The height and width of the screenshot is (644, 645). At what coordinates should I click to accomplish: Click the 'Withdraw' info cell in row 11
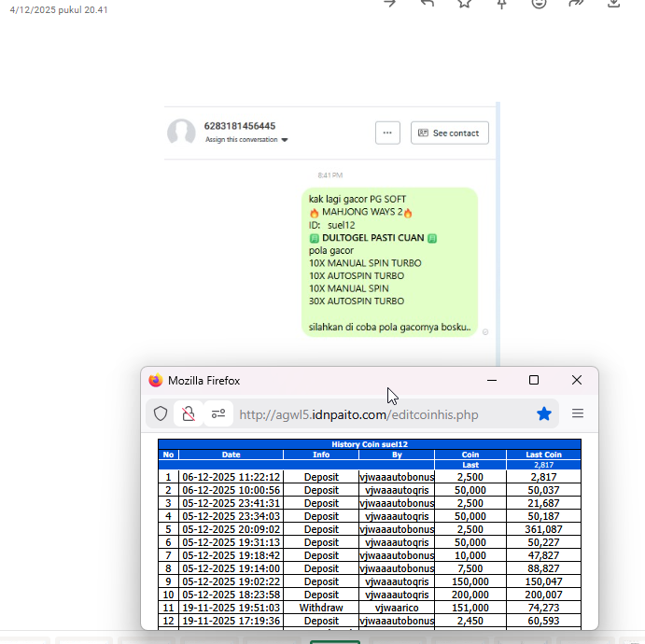click(x=321, y=608)
